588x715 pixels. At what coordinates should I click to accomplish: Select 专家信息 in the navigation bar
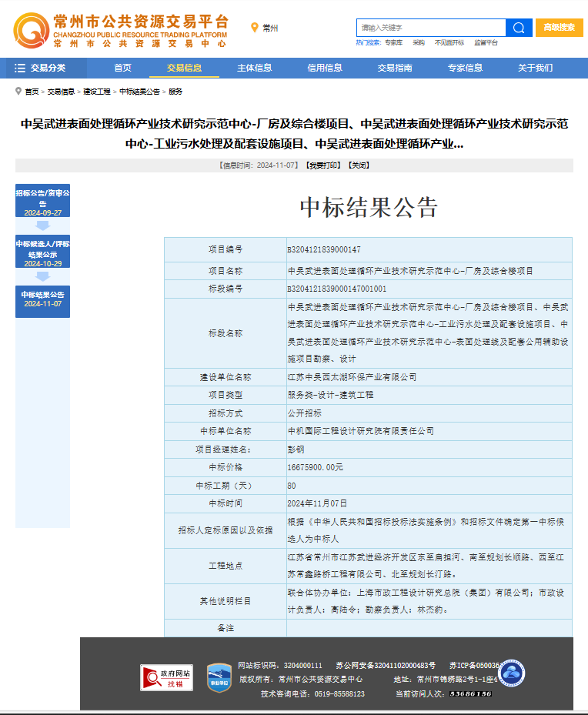click(x=465, y=68)
